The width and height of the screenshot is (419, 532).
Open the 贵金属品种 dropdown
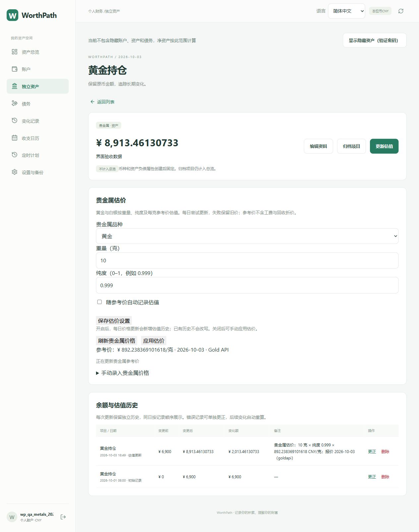[x=247, y=236]
